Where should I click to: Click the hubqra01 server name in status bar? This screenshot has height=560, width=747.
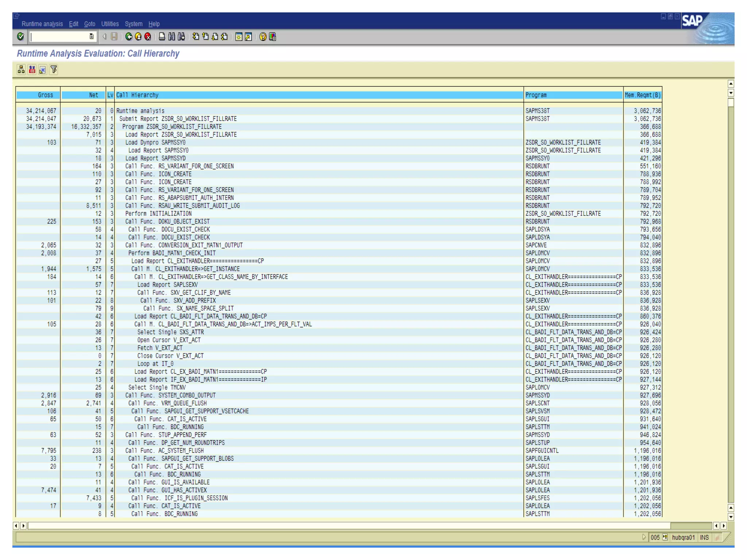click(683, 537)
